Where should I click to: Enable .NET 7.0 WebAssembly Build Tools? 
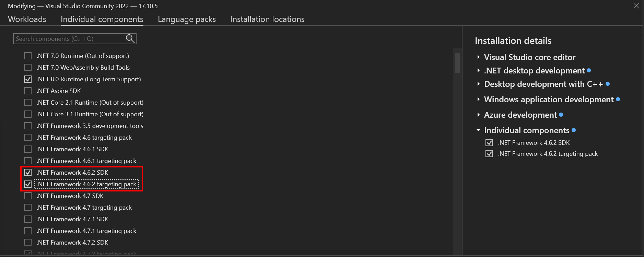(x=28, y=67)
